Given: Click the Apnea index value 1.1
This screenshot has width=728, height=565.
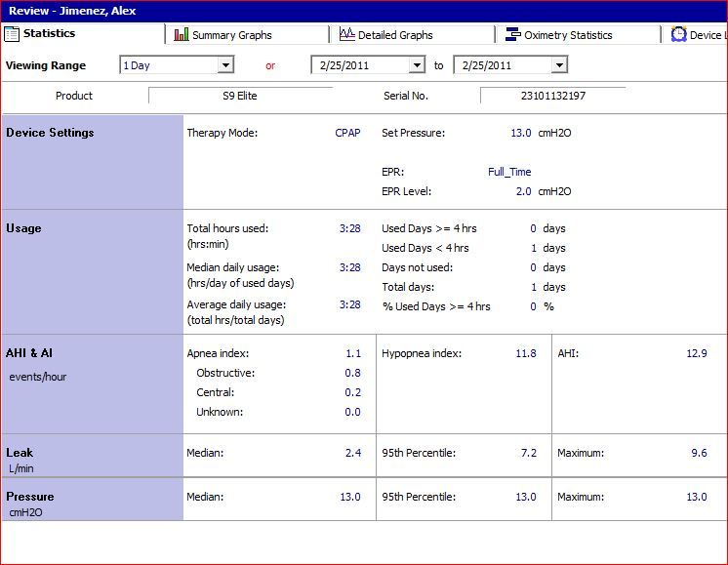Looking at the screenshot, I should coord(353,353).
